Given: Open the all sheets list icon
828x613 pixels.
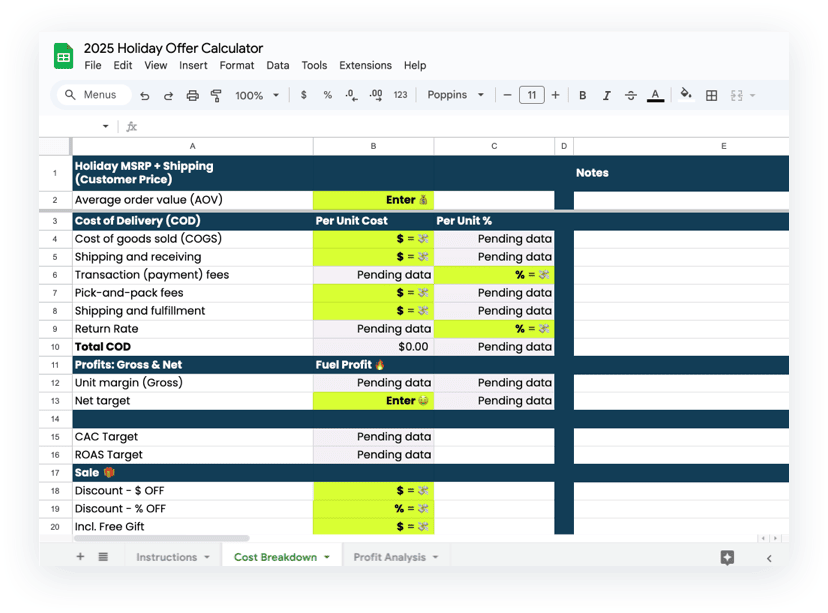Looking at the screenshot, I should point(103,557).
